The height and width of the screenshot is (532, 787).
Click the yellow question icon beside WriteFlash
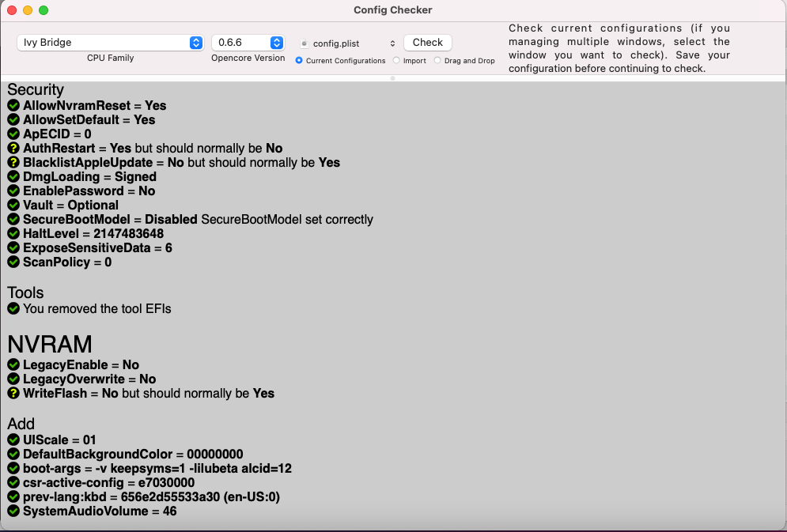(13, 393)
